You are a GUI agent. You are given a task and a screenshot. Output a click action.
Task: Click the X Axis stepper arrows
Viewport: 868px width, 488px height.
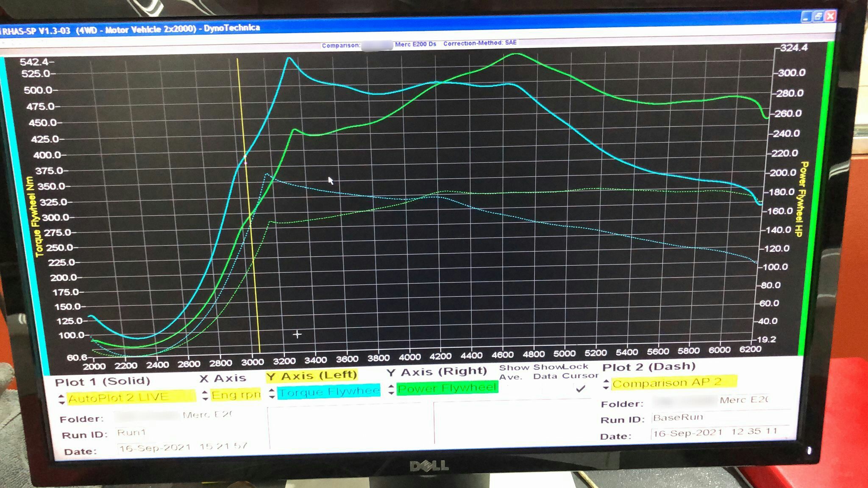[x=205, y=395]
